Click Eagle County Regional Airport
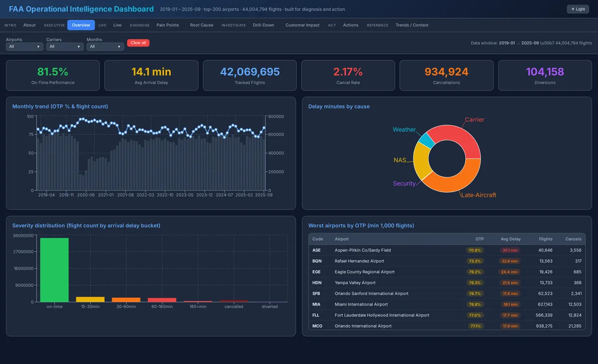The height and width of the screenshot is (364, 598). point(365,272)
